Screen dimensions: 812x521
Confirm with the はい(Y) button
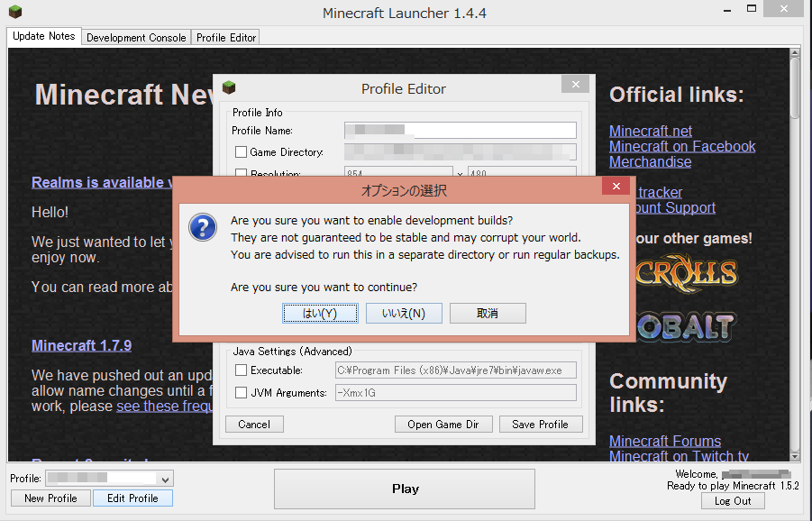click(x=320, y=314)
